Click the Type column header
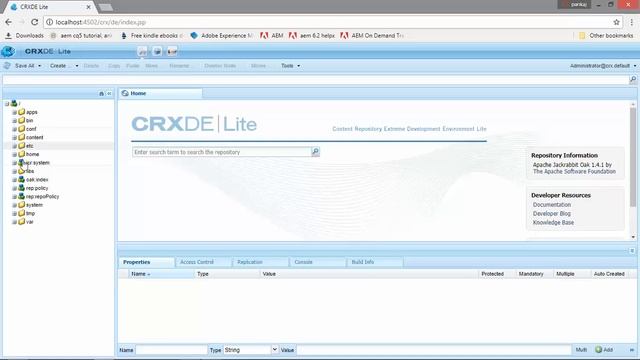The height and width of the screenshot is (360, 640). pyautogui.click(x=227, y=274)
